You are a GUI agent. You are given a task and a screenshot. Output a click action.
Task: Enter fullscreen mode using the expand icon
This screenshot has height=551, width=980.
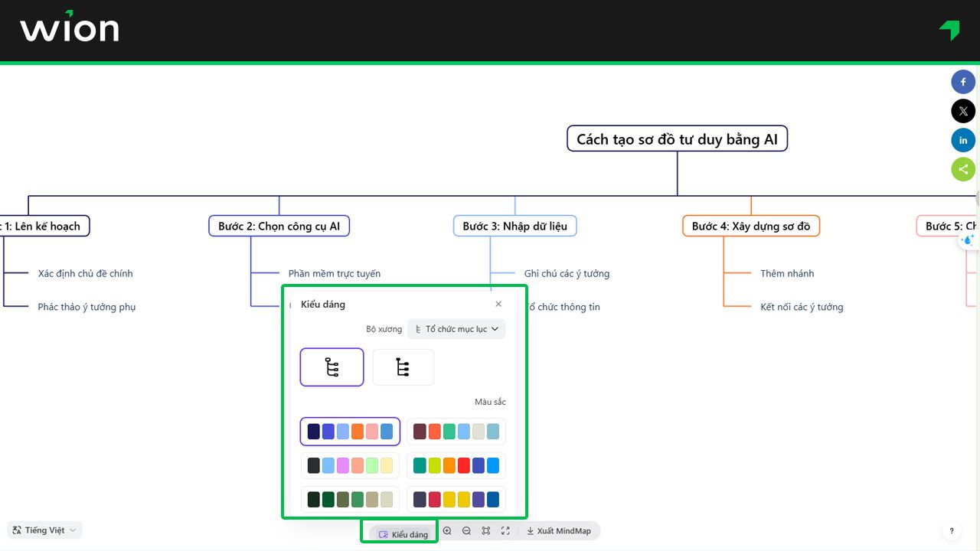pos(505,531)
